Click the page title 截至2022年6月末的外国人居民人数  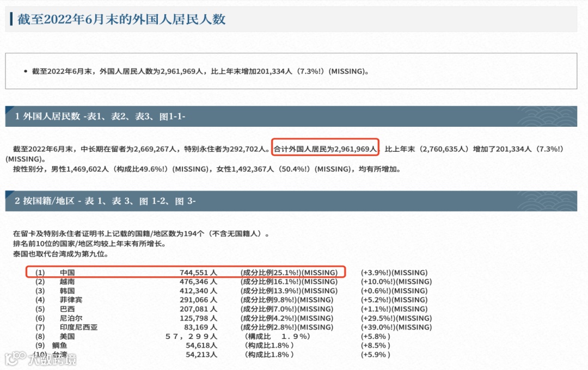pos(121,19)
